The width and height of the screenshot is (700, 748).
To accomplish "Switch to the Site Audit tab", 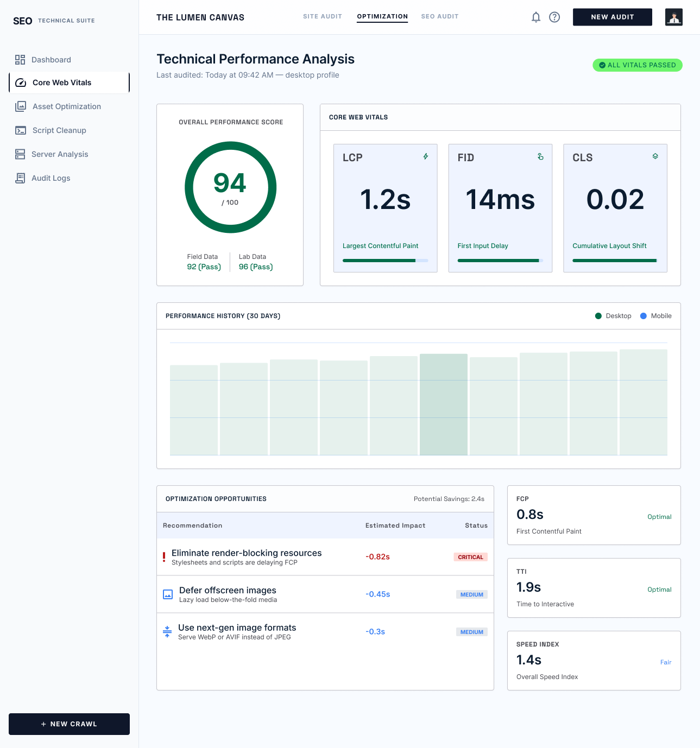I will 323,16.
